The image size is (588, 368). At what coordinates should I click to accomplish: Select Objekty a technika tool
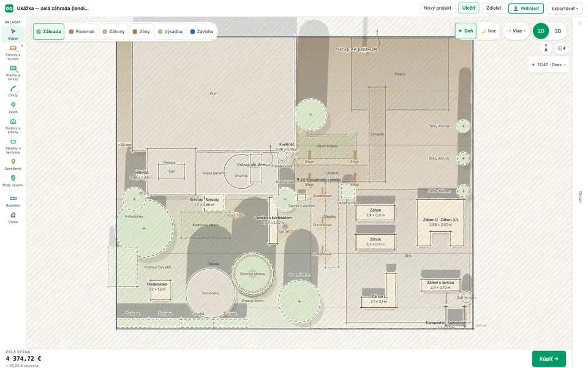pos(13,146)
